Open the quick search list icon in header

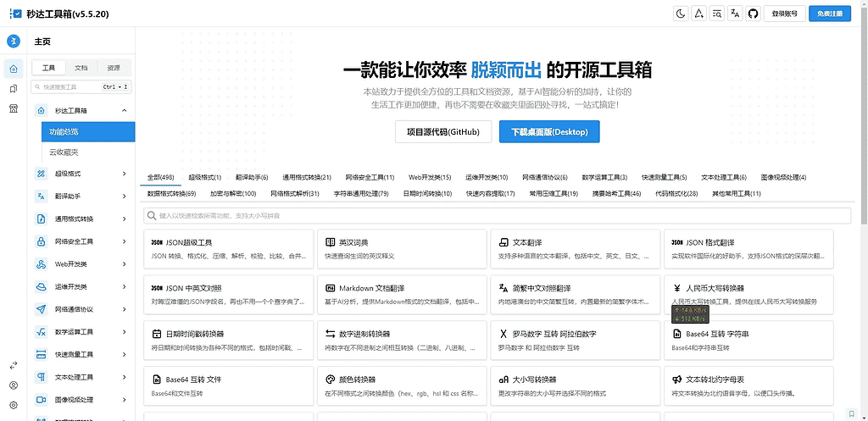(717, 14)
